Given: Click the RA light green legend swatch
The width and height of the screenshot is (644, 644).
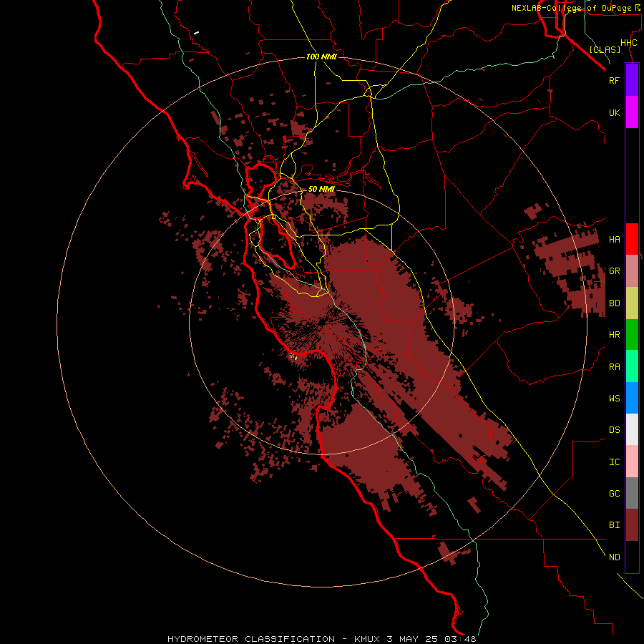Looking at the screenshot, I should [x=632, y=366].
